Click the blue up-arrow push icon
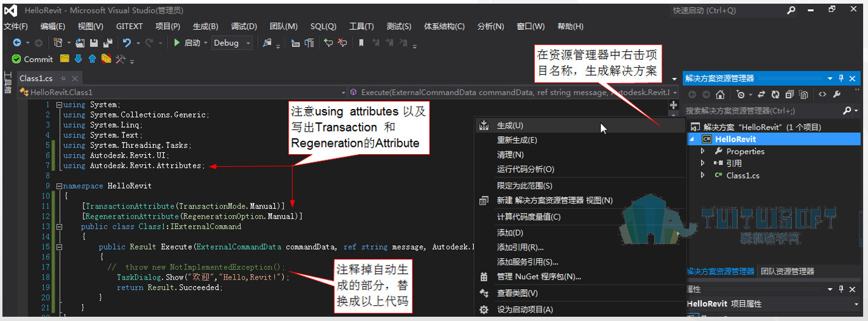Image resolution: width=868 pixels, height=321 pixels. click(x=92, y=59)
